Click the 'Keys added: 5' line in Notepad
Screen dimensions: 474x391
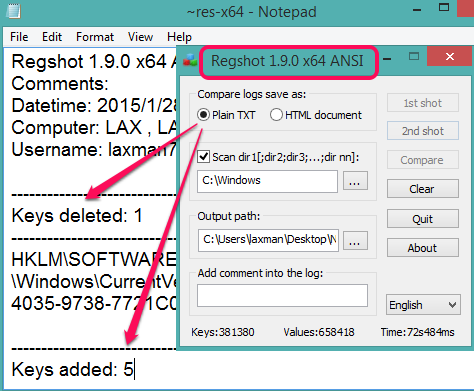[72, 369]
